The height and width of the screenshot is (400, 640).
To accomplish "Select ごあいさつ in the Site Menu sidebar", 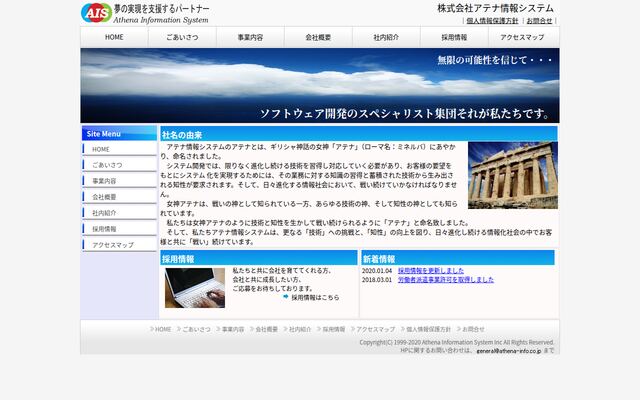I will [x=120, y=165].
